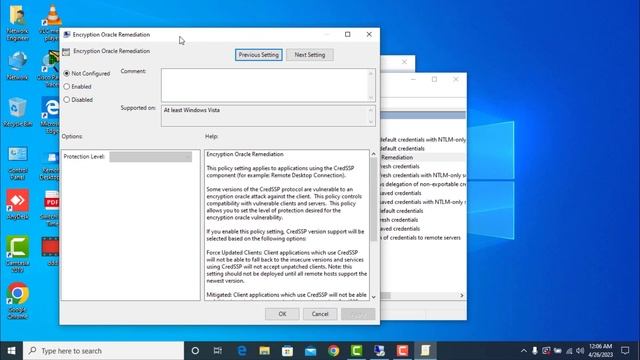This screenshot has height=360, width=640.
Task: Open the Network desktop icon
Action: pos(18,66)
